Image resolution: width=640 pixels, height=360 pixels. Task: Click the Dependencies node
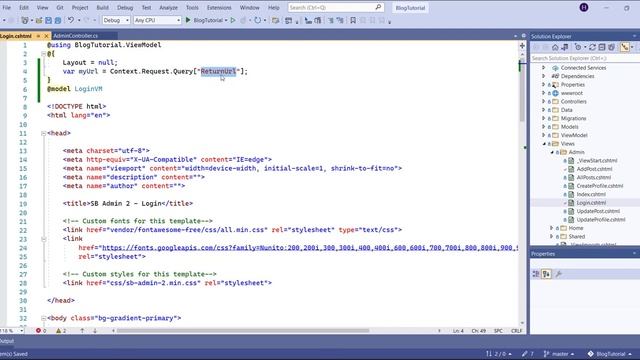[577, 76]
